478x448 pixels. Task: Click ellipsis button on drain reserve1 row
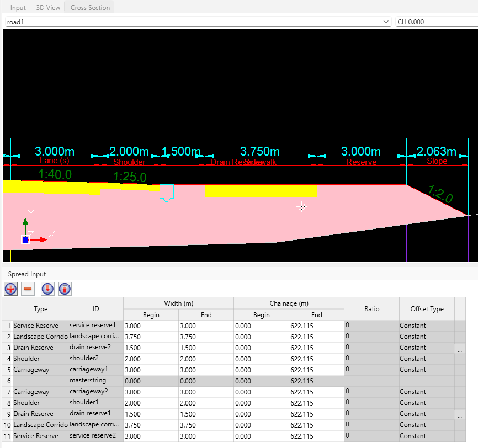pyautogui.click(x=460, y=414)
